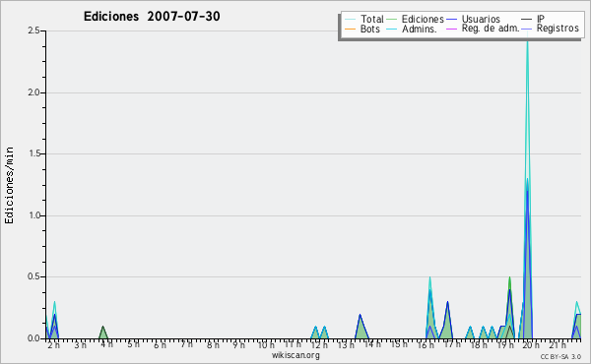Click the '2 h' x-axis label

point(53,344)
